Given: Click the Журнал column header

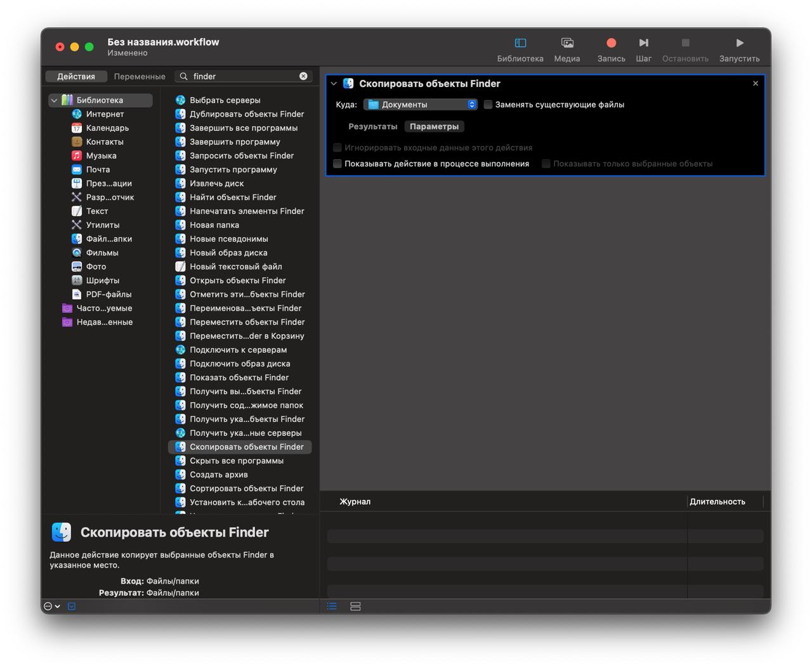Looking at the screenshot, I should (x=355, y=502).
